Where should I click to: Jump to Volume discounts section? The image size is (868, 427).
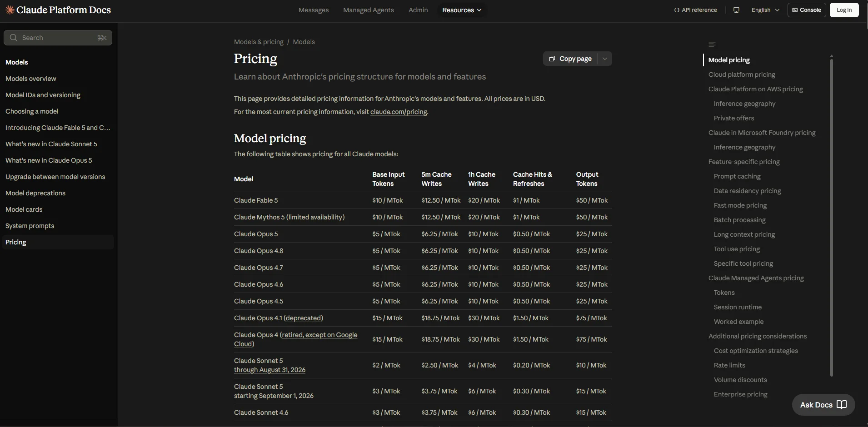pos(740,380)
